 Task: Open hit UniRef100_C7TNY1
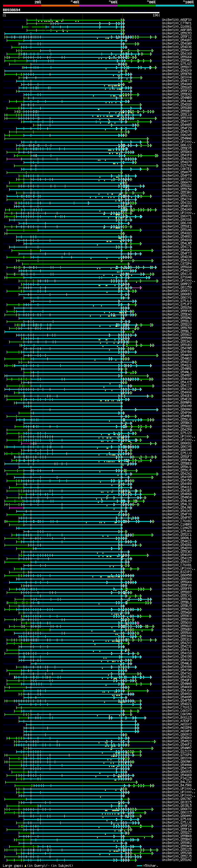point(177,23)
